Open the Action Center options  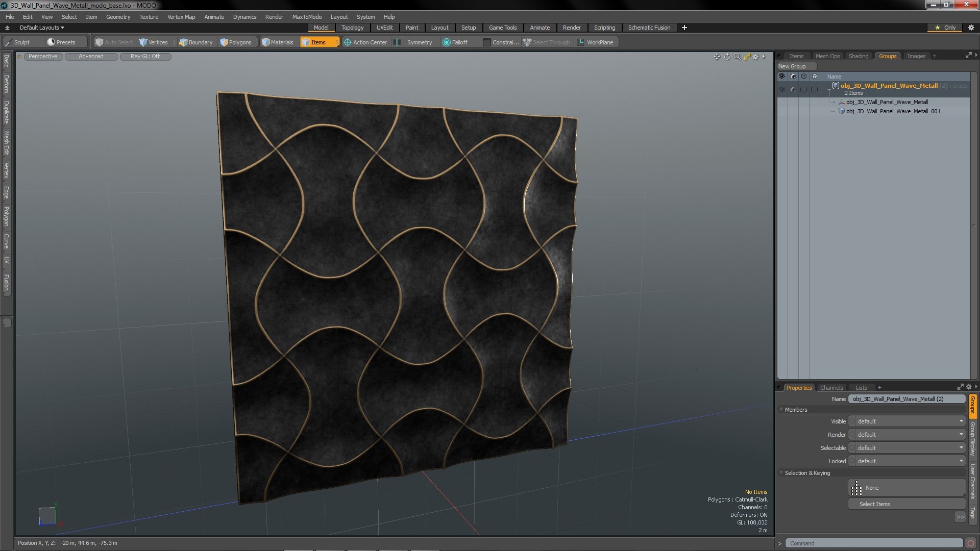tap(365, 42)
